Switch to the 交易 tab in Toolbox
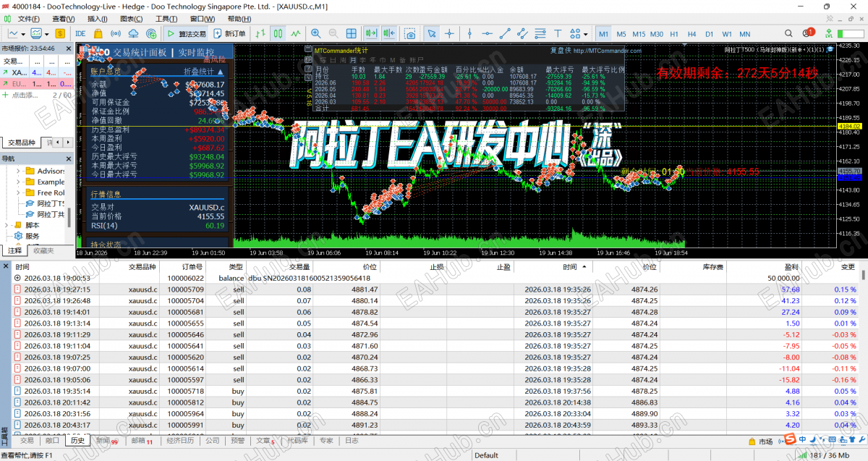The height and width of the screenshot is (461, 868). click(27, 441)
